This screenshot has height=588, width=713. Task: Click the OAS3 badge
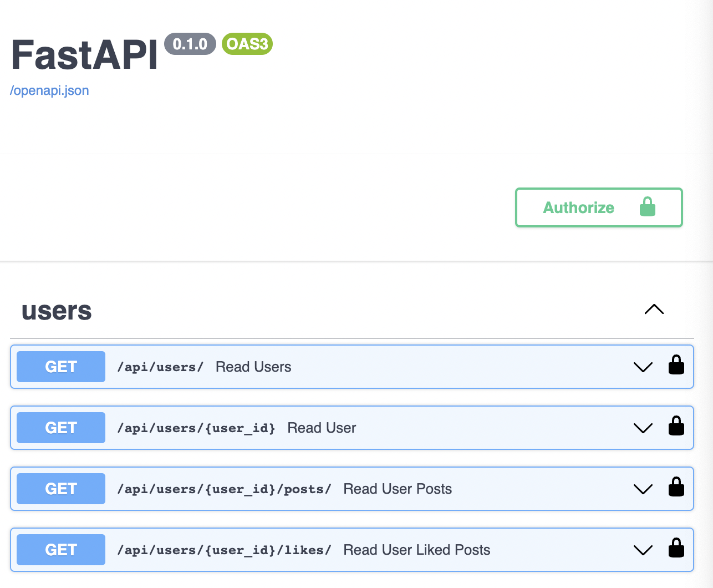247,44
